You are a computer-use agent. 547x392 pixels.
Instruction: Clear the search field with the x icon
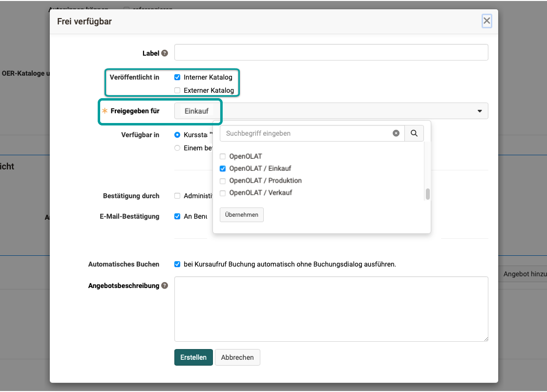(x=396, y=133)
